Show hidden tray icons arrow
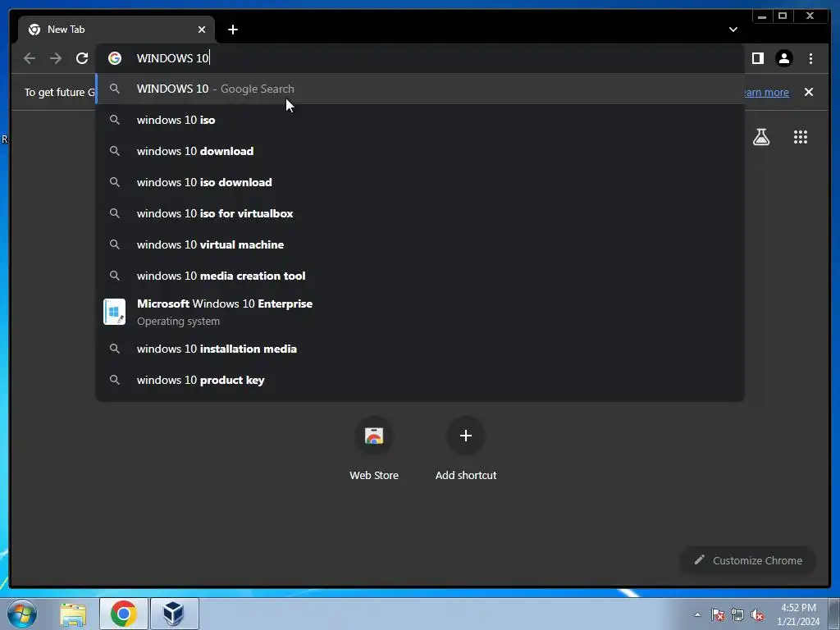The width and height of the screenshot is (840, 630). coord(697,614)
